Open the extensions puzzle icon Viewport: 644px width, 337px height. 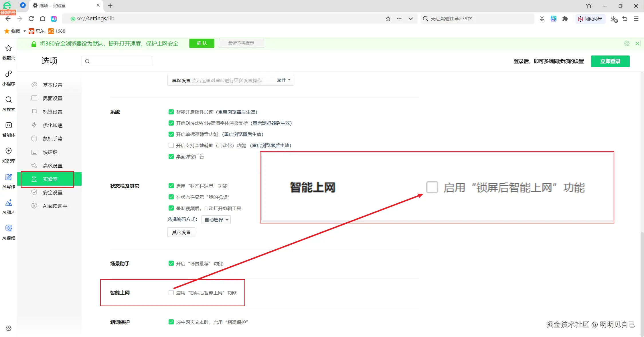pyautogui.click(x=565, y=19)
